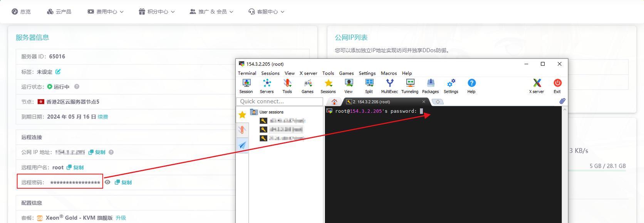Select the Split terminal toolbar icon
The height and width of the screenshot is (223, 644).
coord(369,86)
